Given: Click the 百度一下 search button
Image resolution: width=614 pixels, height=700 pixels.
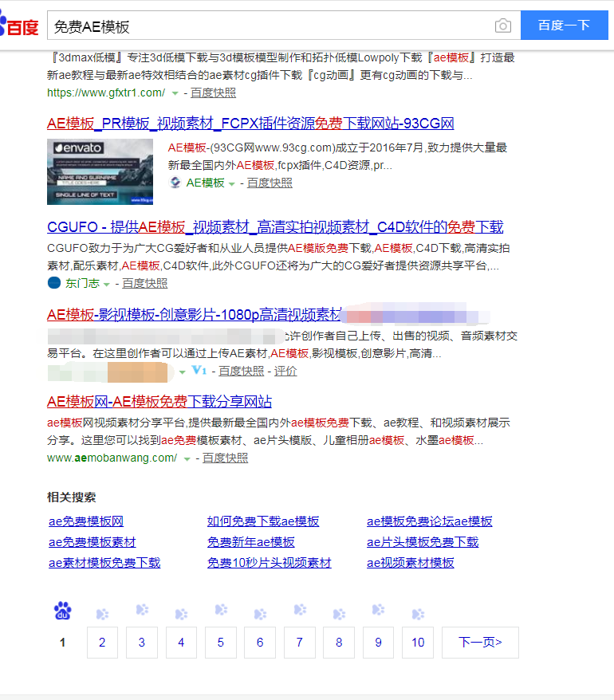Looking at the screenshot, I should [565, 25].
